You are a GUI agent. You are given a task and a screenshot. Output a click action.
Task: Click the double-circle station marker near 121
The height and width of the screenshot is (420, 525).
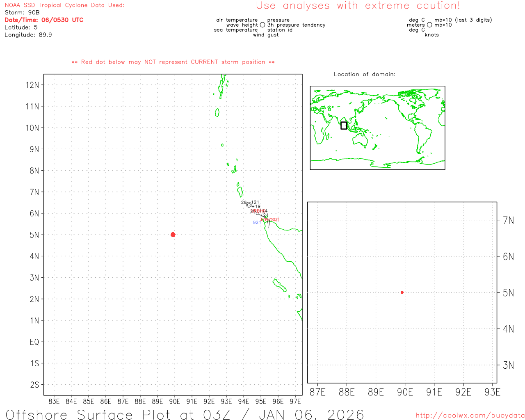[249, 205]
